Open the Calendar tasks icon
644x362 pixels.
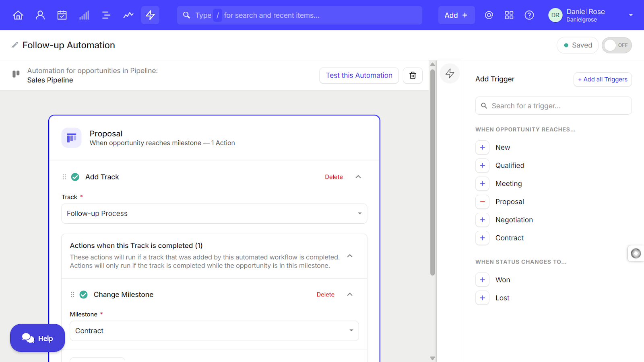point(62,15)
